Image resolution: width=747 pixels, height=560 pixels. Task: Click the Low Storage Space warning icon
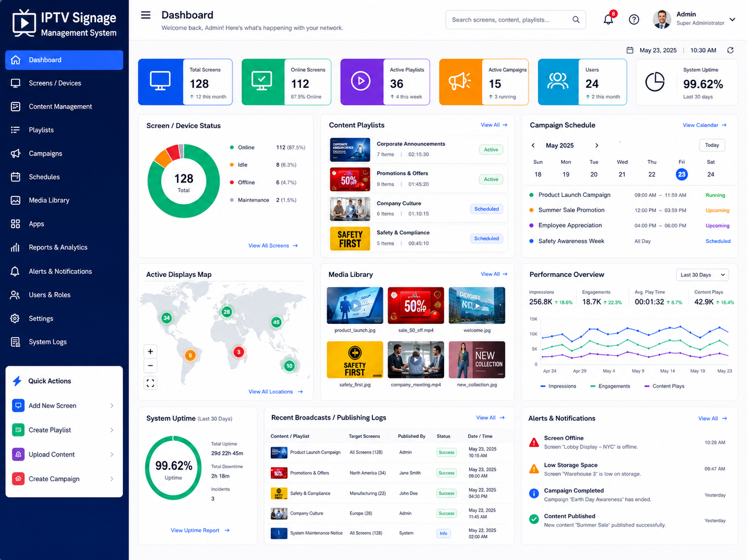point(534,469)
